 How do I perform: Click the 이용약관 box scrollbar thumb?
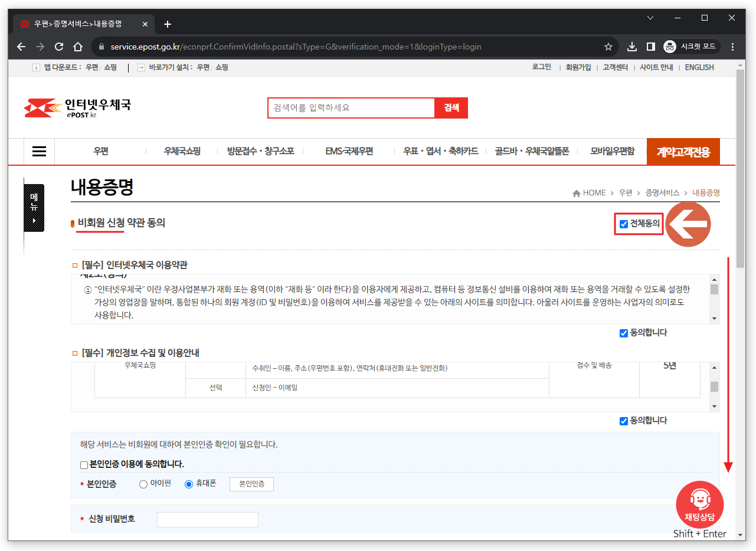[715, 289]
